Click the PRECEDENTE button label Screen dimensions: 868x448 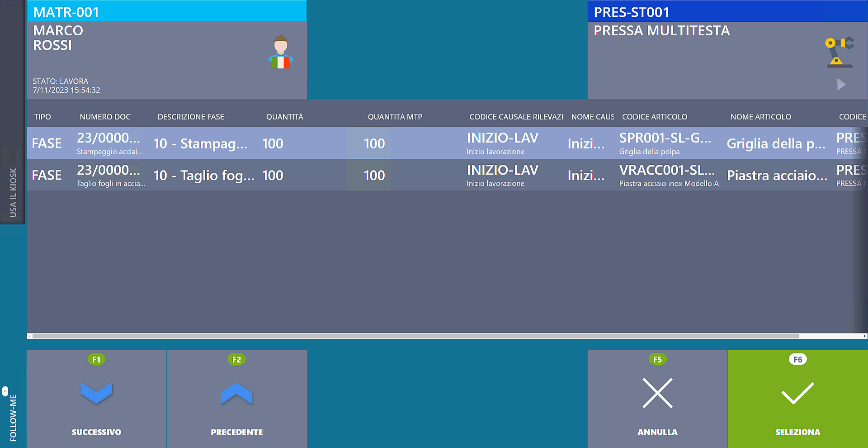click(236, 432)
